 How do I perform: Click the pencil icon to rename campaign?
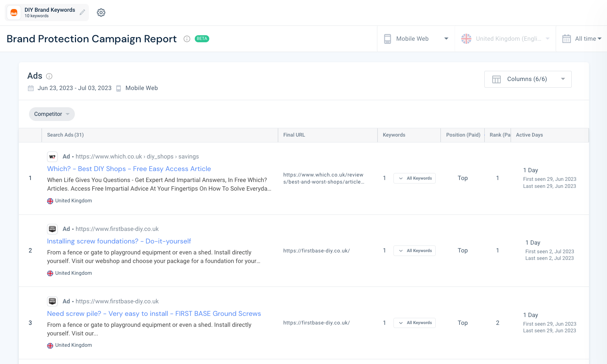tap(82, 13)
